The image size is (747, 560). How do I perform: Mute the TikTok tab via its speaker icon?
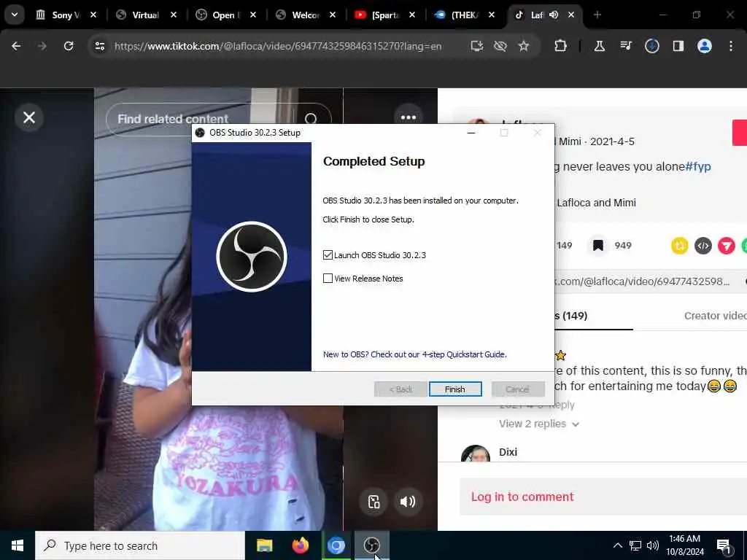pos(554,15)
